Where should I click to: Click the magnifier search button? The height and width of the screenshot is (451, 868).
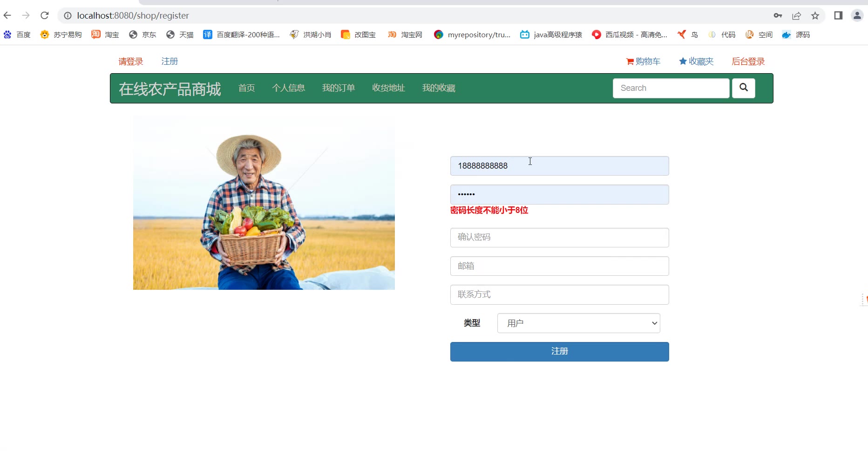pos(744,88)
